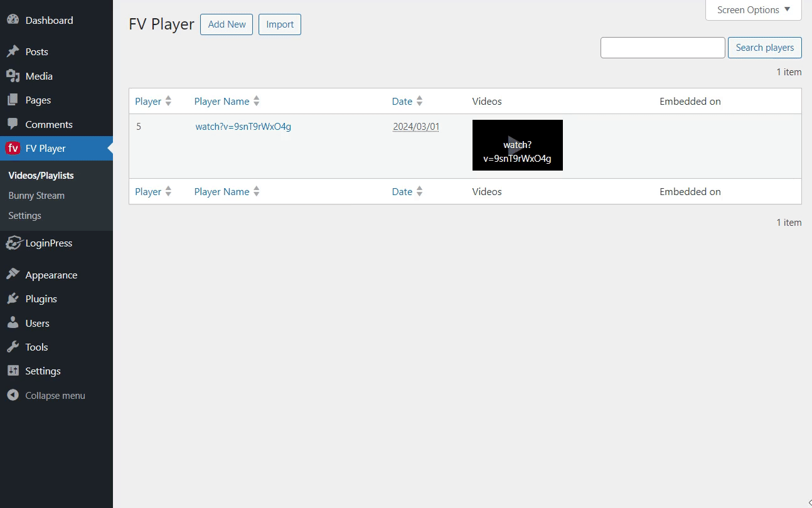Click the red FV Player logo icon
Image resolution: width=812 pixels, height=508 pixels.
[x=13, y=148]
